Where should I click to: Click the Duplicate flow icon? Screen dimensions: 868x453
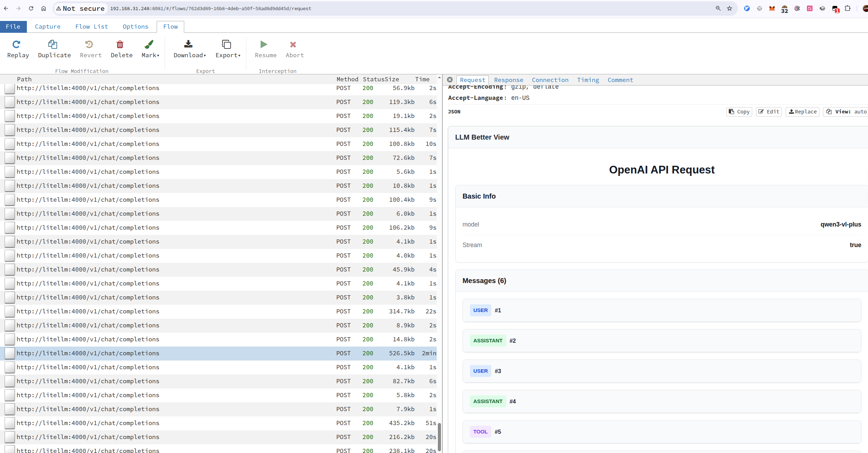[x=53, y=44]
